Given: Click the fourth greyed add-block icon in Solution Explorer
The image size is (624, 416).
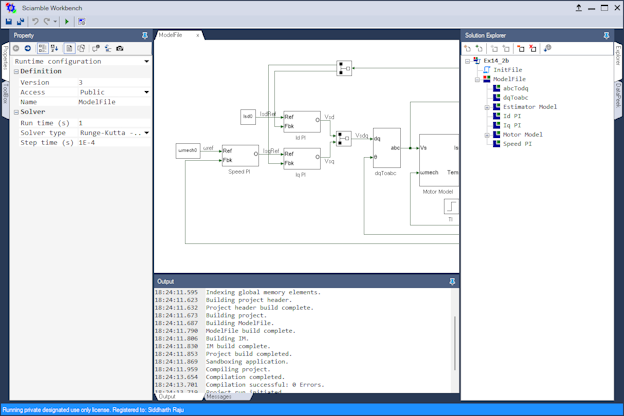Looking at the screenshot, I should tap(506, 49).
